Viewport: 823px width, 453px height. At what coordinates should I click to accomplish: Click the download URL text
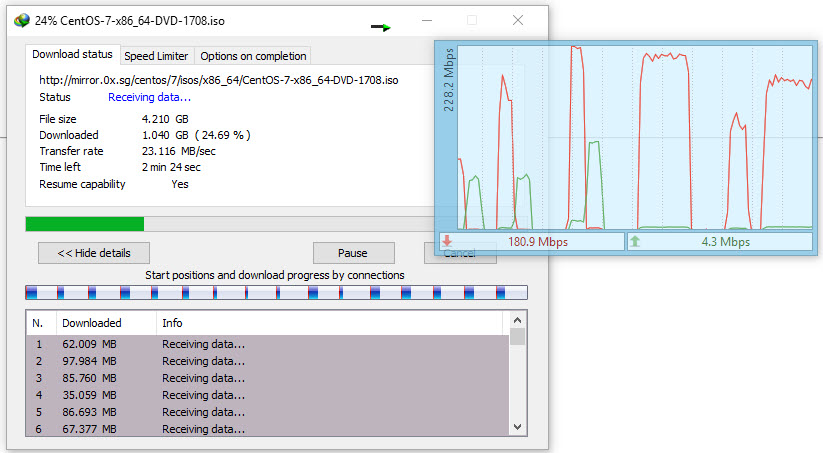pyautogui.click(x=219, y=80)
